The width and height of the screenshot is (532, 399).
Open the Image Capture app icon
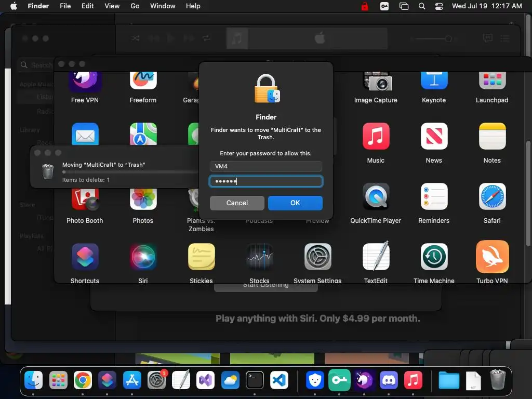[x=376, y=82]
